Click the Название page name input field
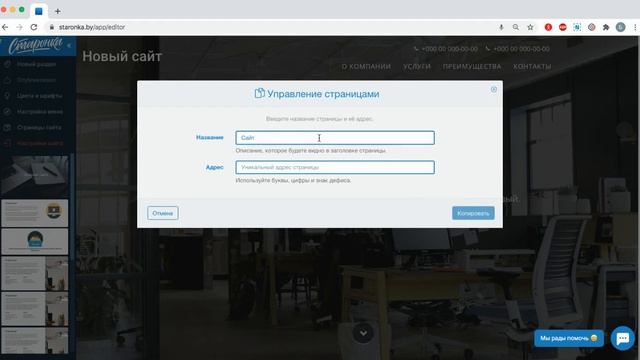 [335, 138]
